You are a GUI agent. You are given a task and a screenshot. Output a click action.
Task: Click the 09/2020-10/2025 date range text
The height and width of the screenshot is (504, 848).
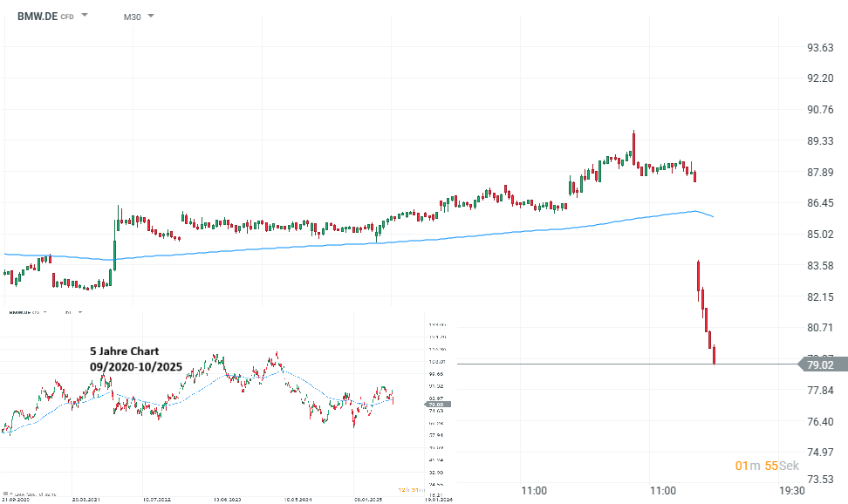click(x=136, y=367)
